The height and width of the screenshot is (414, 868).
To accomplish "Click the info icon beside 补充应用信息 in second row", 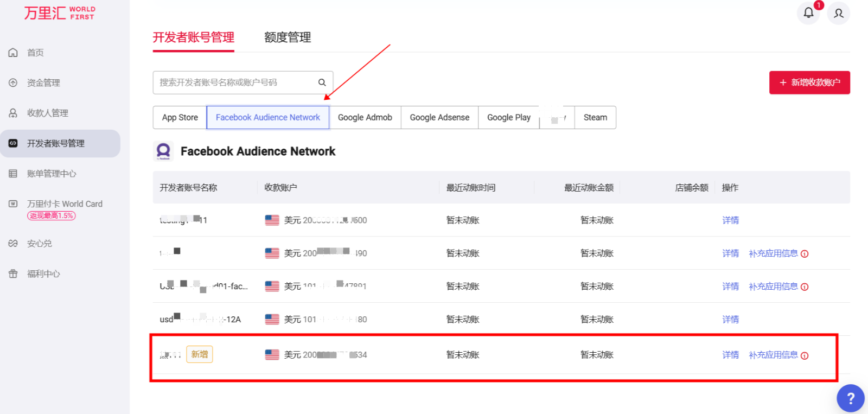I will tap(805, 254).
